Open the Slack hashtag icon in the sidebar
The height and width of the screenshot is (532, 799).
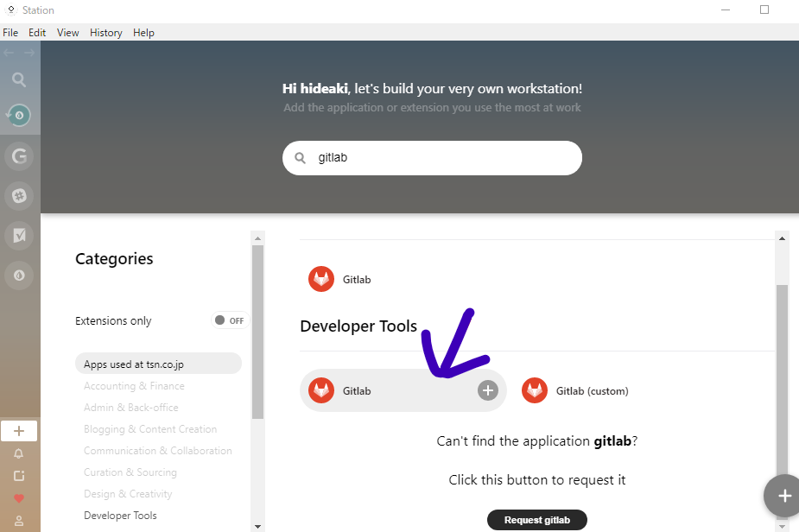tap(19, 196)
